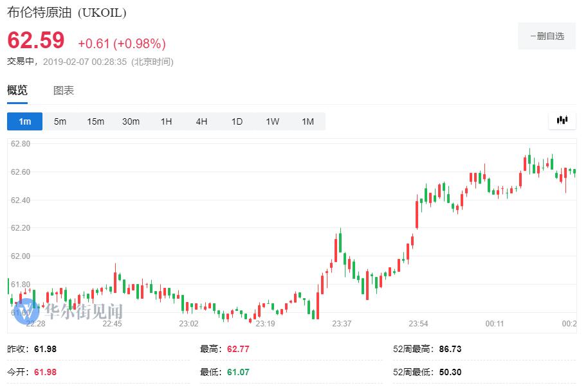Click the 52周最高 value 86.73
Viewport: 588px width, 390px height.
pos(450,349)
